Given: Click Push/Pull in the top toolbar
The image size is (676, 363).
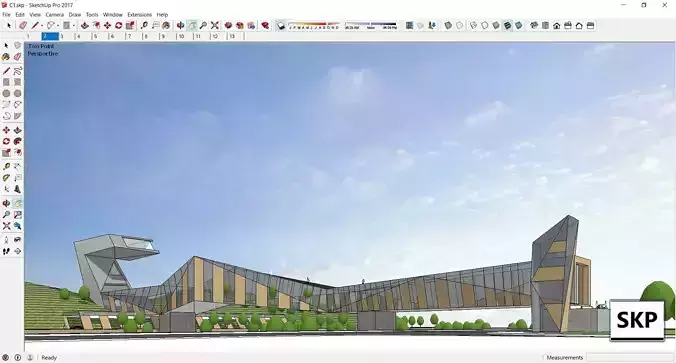Looking at the screenshot, I should pos(84,26).
